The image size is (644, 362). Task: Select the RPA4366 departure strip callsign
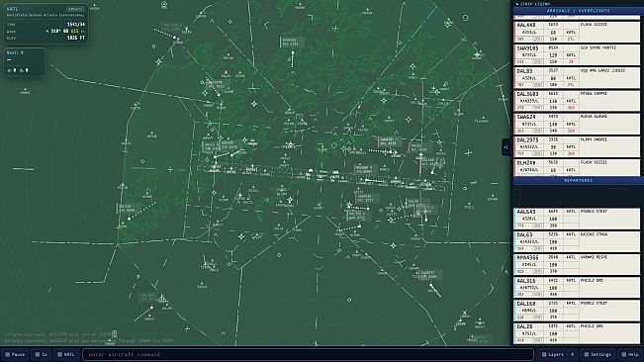(528, 258)
